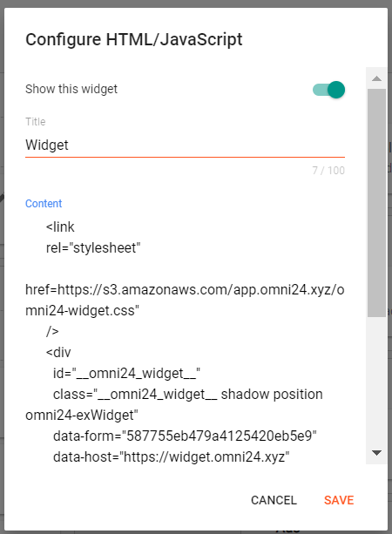This screenshot has height=534, width=392.
Task: Click the Title field containing Widget
Action: click(x=185, y=145)
